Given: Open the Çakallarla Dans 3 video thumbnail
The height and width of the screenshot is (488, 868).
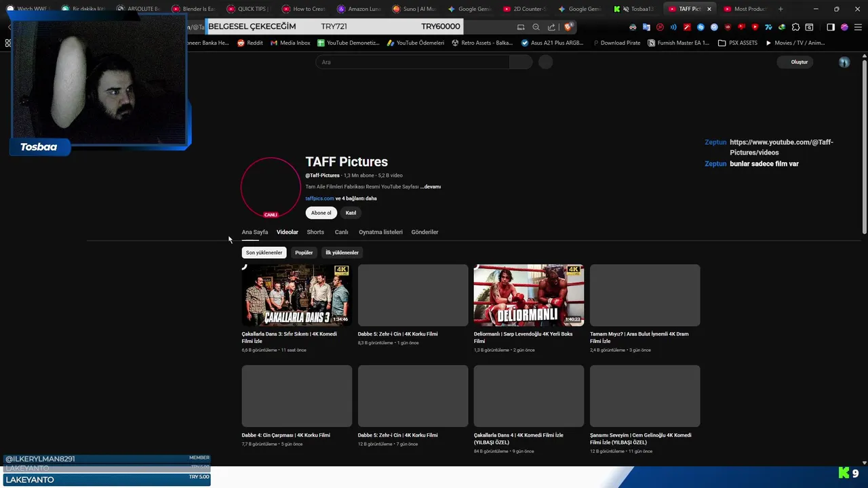Looking at the screenshot, I should [x=297, y=295].
